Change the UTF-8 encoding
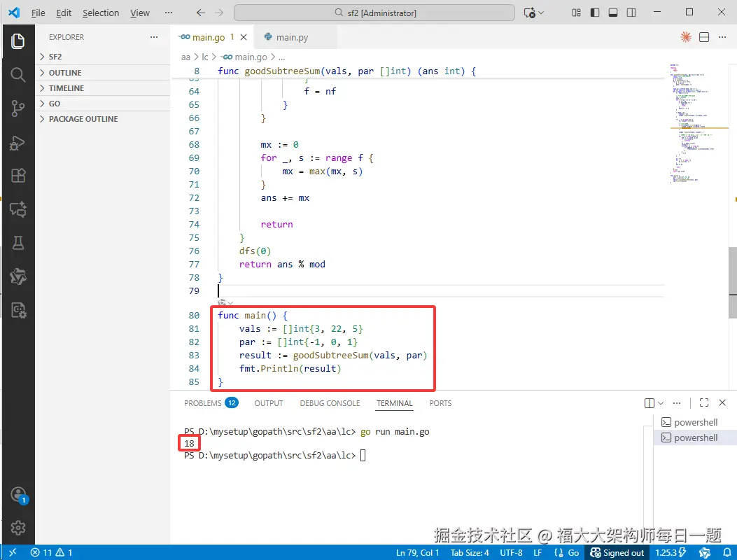737x560 pixels. (511, 552)
